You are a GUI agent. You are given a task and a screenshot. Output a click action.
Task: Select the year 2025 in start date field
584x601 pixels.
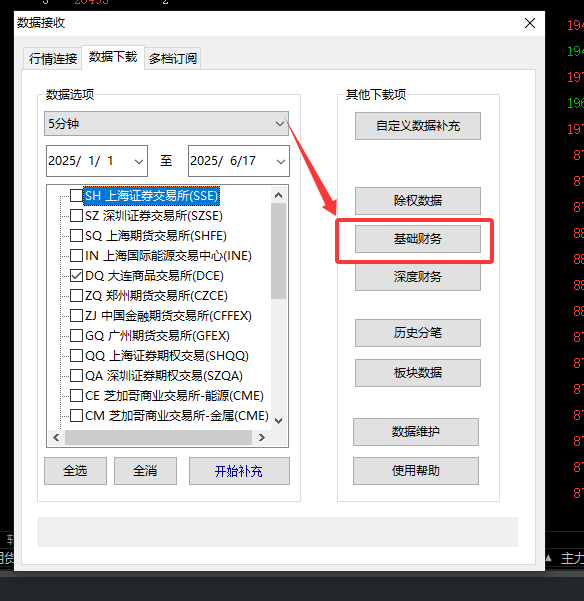62,161
